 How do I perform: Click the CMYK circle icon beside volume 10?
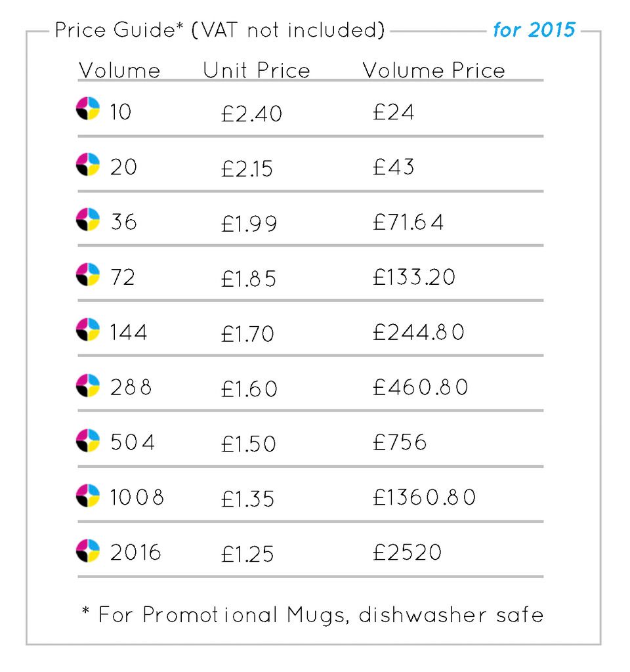coord(88,109)
